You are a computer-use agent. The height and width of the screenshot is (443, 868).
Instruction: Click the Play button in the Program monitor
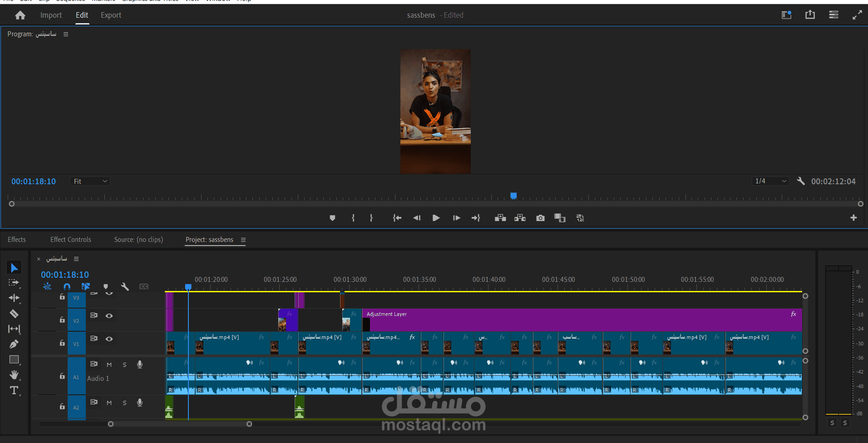(x=436, y=218)
